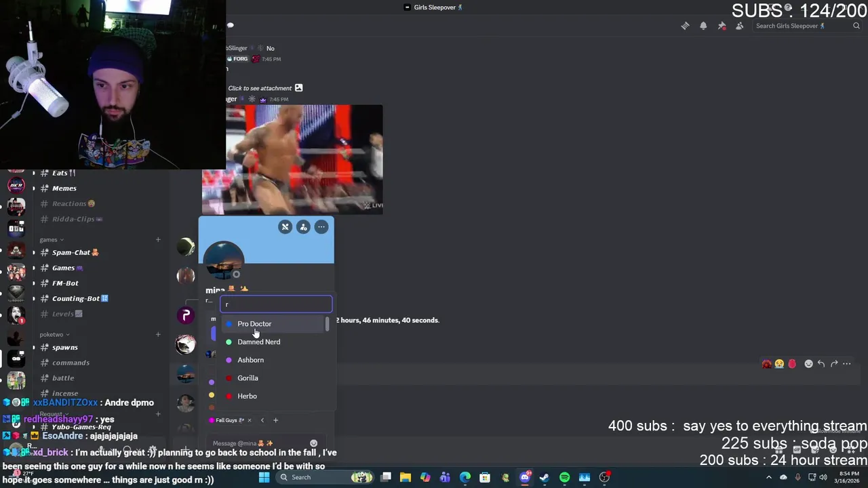Open more actions on hovered message
The image size is (868, 488).
846,364
